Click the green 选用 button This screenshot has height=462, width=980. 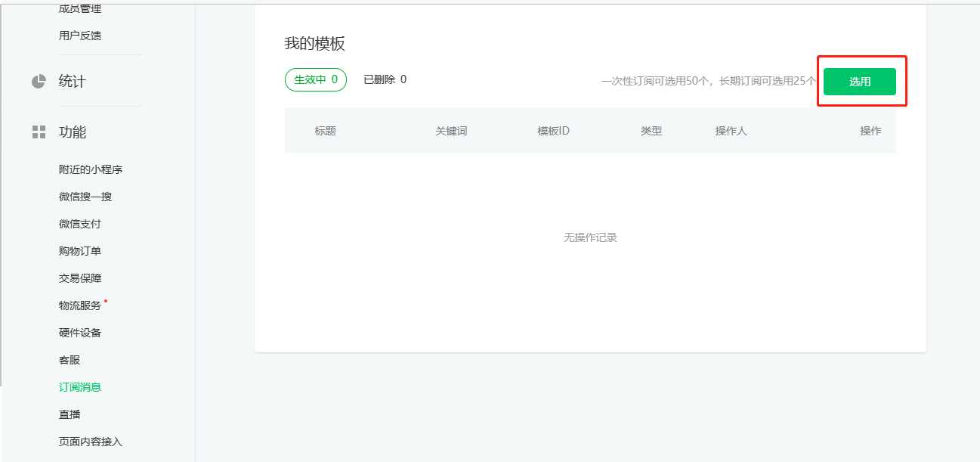(859, 82)
